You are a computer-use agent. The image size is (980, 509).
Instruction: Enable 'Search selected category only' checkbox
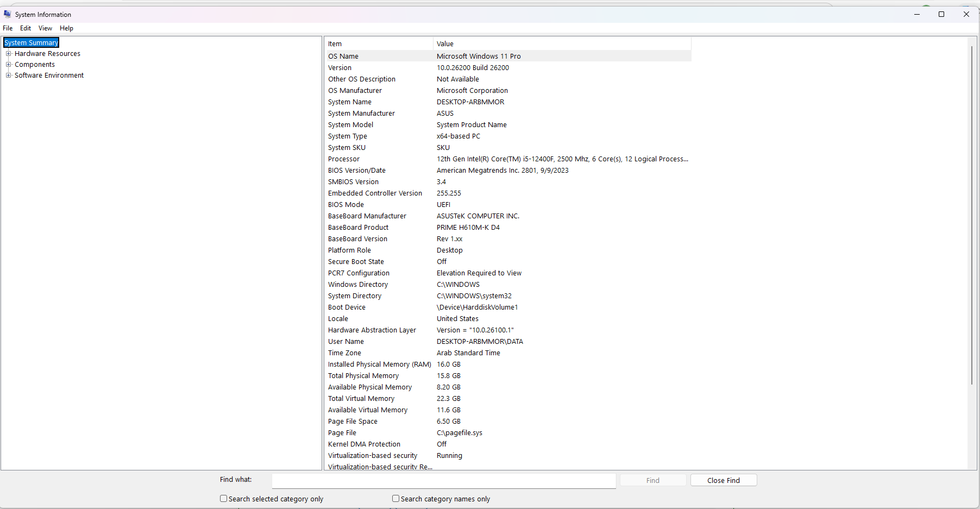pos(223,499)
